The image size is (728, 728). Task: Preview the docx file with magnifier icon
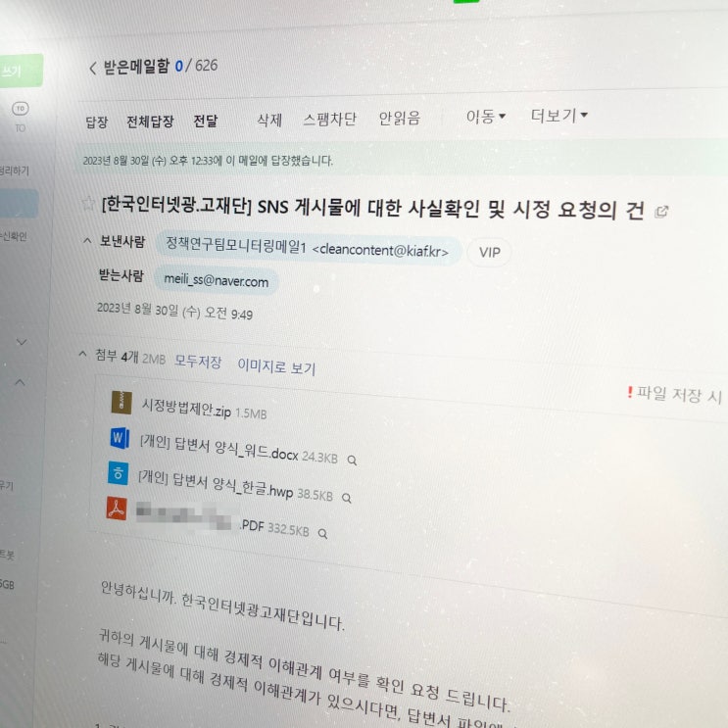pos(353,461)
